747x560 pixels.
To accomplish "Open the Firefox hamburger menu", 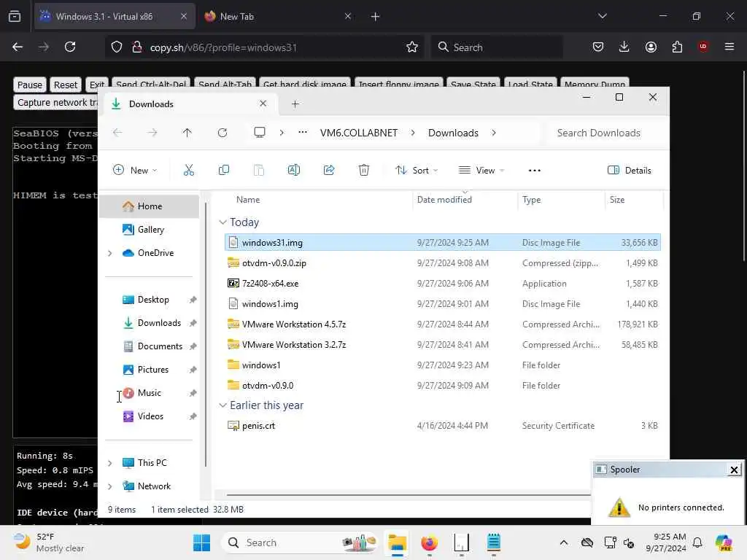I will (x=729, y=47).
